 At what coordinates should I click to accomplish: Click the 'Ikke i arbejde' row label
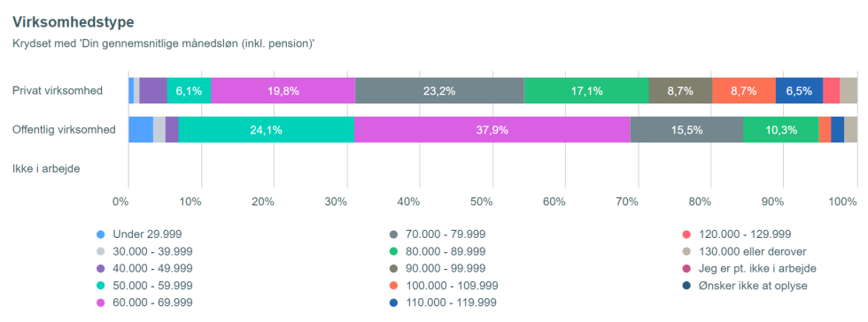pos(46,169)
